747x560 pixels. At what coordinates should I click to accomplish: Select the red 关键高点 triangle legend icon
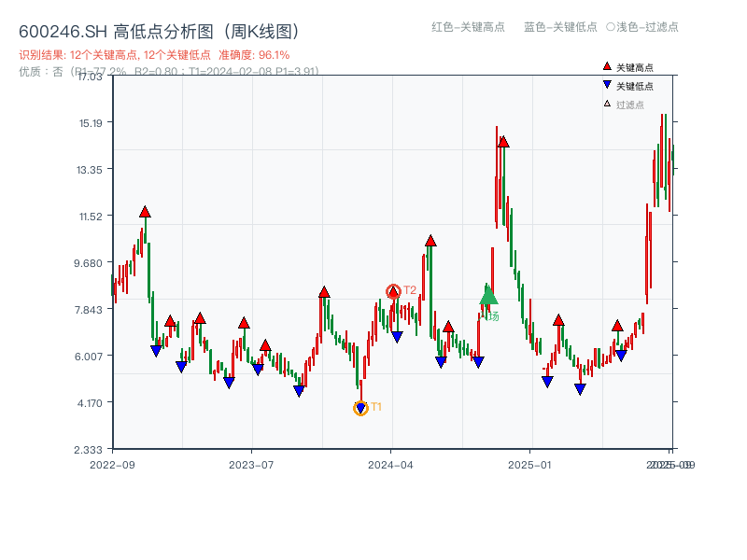[607, 67]
